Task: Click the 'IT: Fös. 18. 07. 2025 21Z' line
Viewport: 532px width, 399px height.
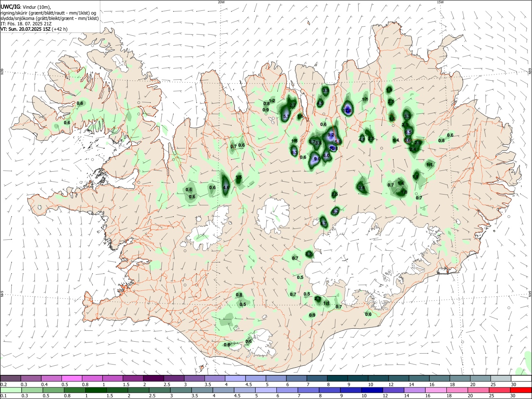Action: point(27,24)
